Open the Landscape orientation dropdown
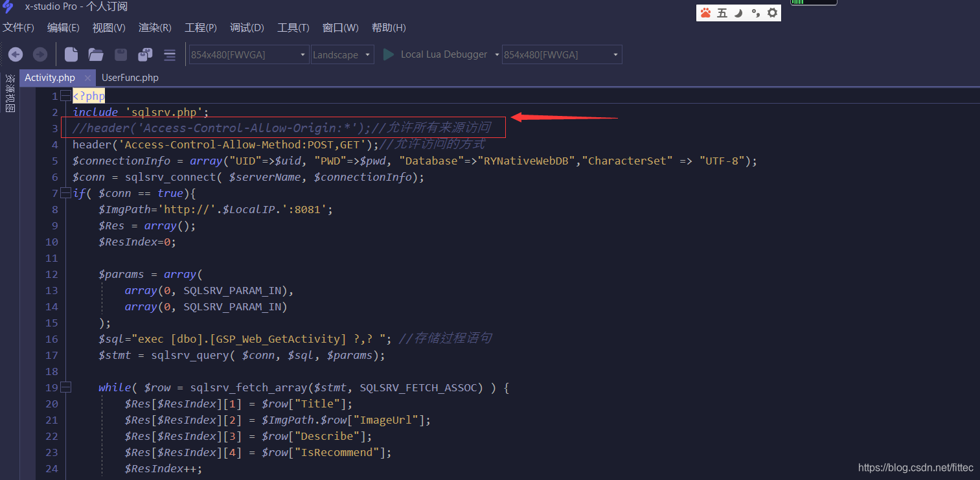The height and width of the screenshot is (480, 980). point(343,55)
